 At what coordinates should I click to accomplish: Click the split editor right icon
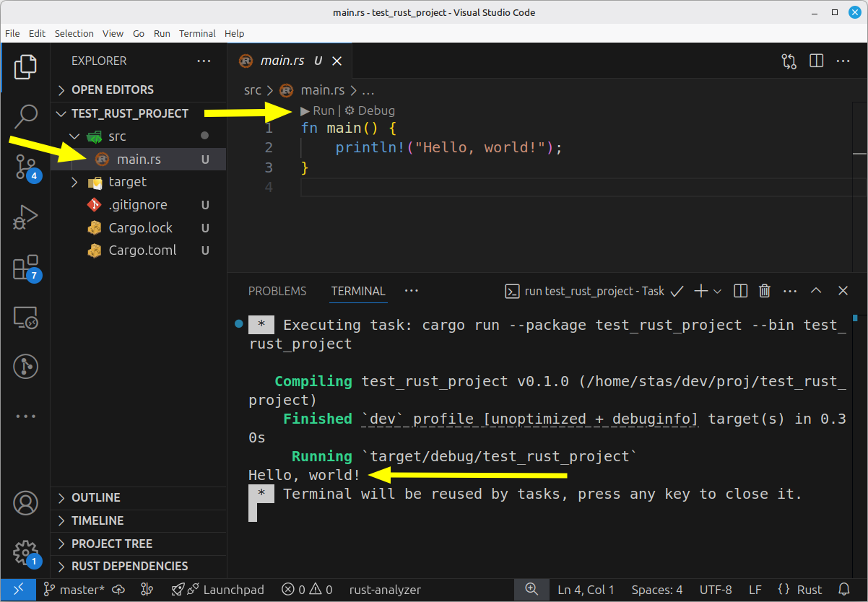pos(816,61)
